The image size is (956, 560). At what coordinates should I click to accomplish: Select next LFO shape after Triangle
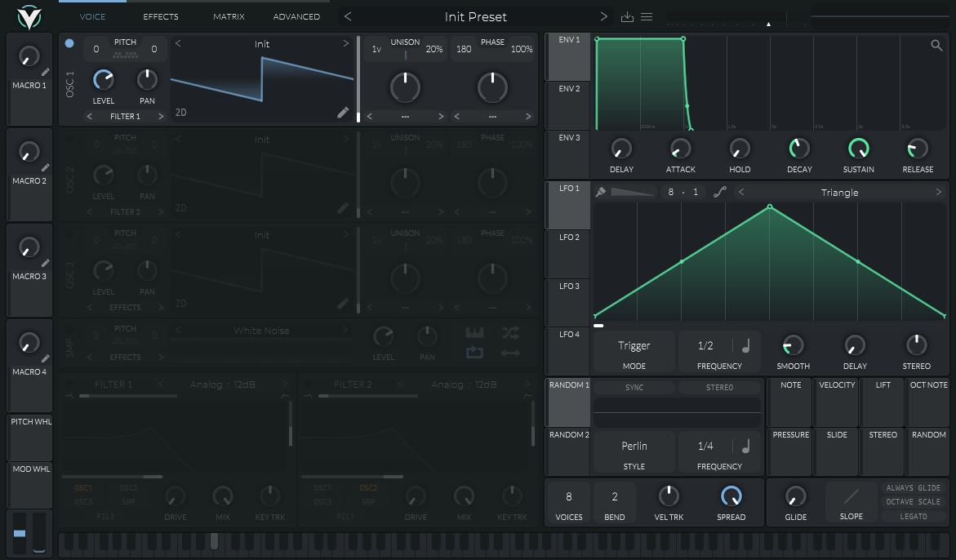[x=938, y=192]
